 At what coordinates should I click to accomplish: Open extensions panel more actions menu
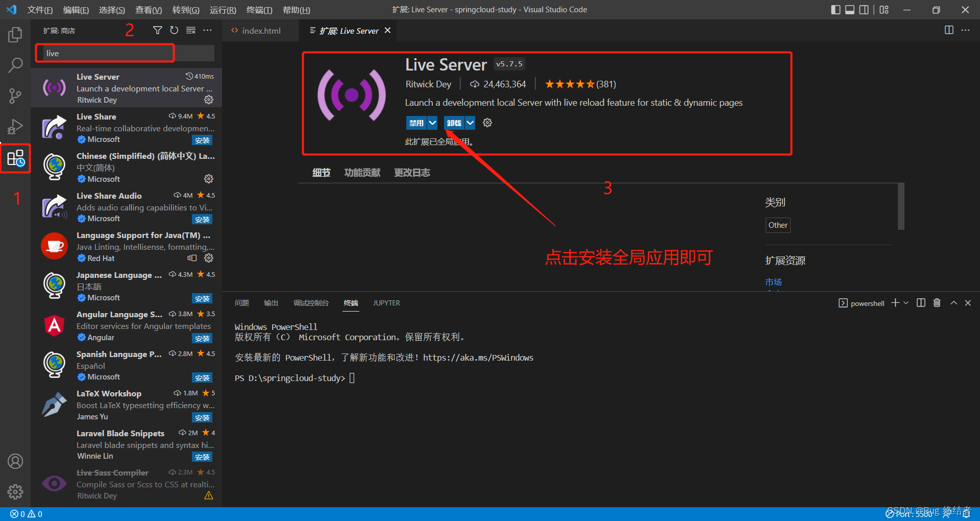point(207,31)
